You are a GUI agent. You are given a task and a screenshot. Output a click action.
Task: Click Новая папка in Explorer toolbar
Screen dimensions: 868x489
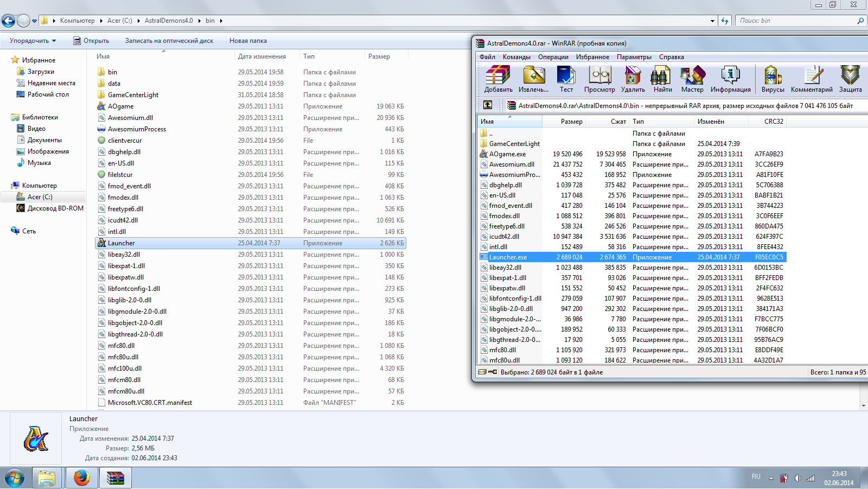pyautogui.click(x=248, y=41)
